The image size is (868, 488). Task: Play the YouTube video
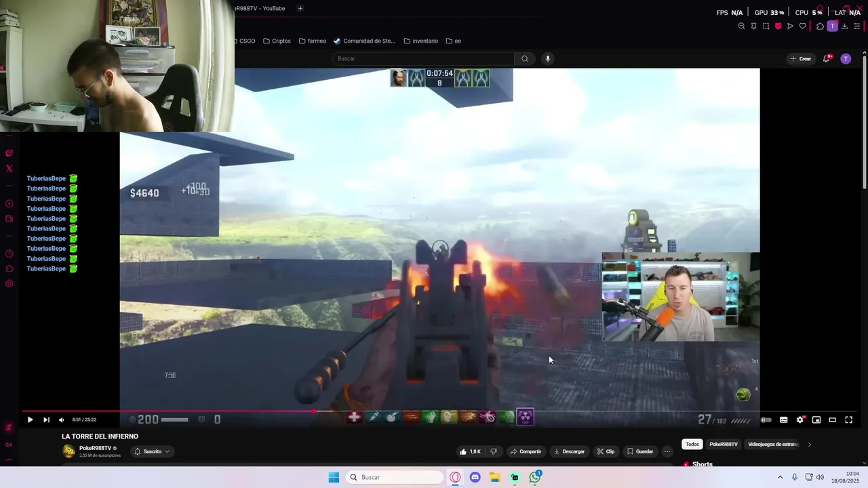[30, 420]
